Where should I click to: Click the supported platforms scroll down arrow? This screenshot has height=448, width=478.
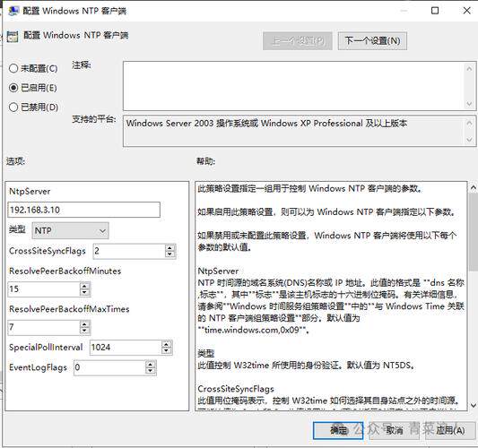click(x=469, y=140)
